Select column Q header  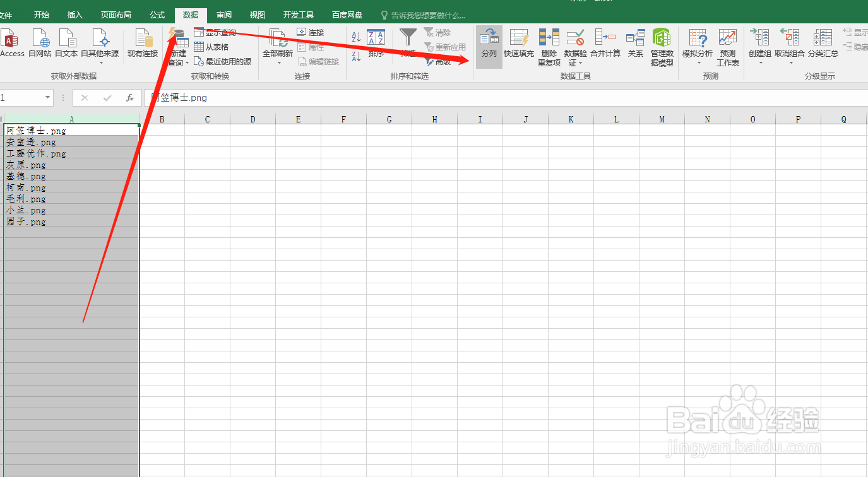[844, 119]
